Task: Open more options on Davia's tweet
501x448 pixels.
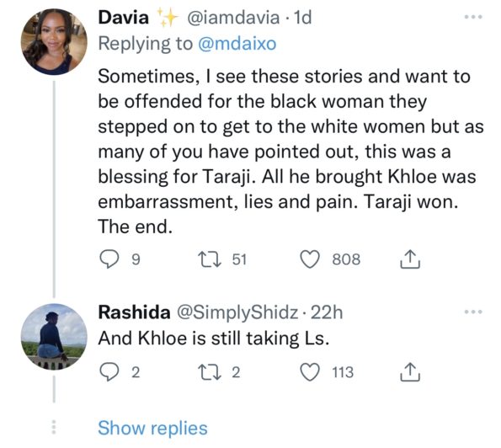Action: click(473, 17)
